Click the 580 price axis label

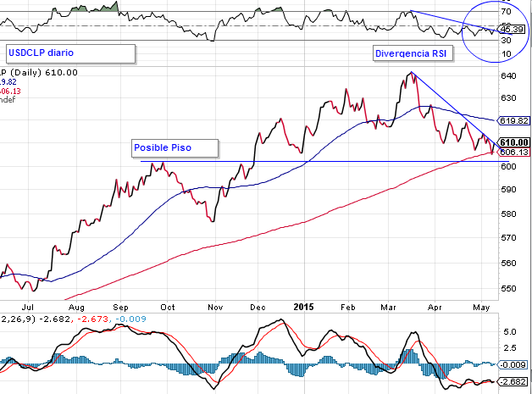pyautogui.click(x=508, y=214)
